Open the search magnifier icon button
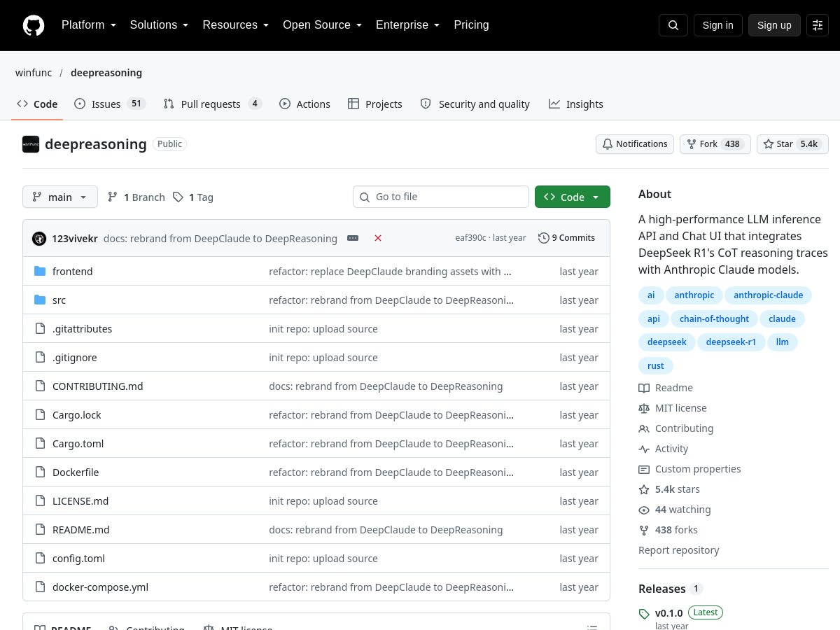Screen dimensions: 840x630 pos(673,25)
